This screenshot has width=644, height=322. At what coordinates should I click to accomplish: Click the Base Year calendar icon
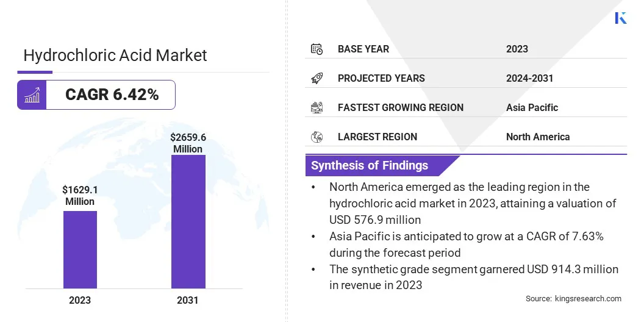click(x=317, y=49)
